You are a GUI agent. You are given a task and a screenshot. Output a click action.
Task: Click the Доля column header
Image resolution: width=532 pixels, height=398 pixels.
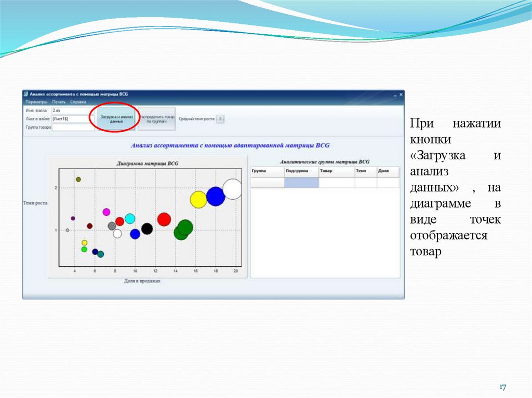[x=388, y=172]
